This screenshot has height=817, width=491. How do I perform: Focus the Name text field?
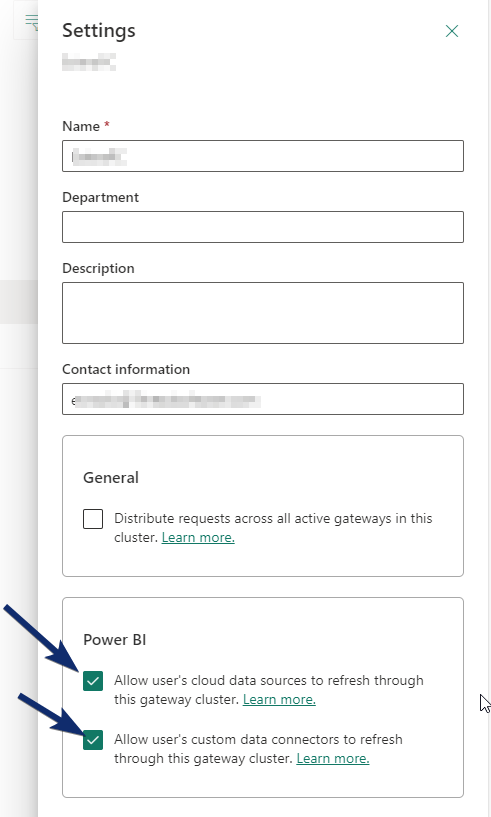click(x=263, y=156)
